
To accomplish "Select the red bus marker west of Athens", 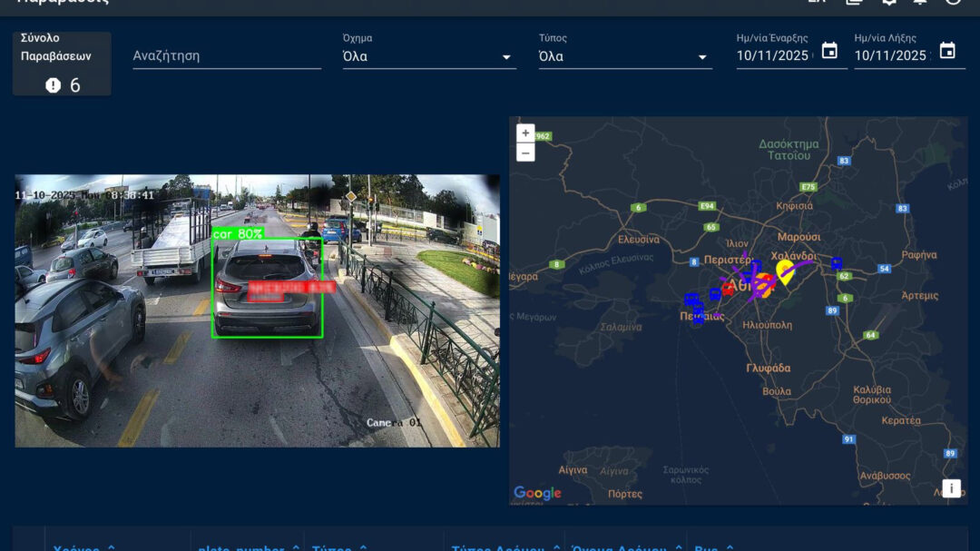I will tap(728, 289).
